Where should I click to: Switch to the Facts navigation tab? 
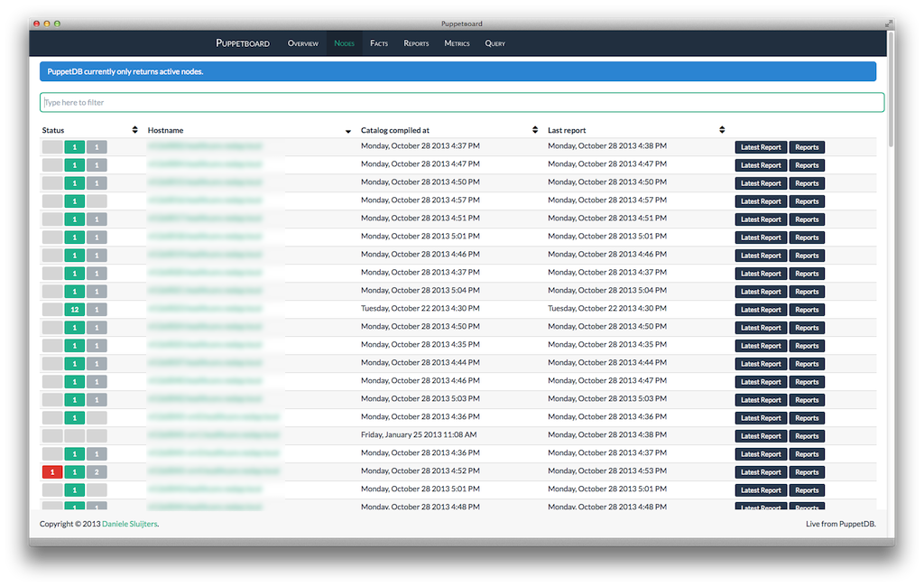click(x=379, y=43)
